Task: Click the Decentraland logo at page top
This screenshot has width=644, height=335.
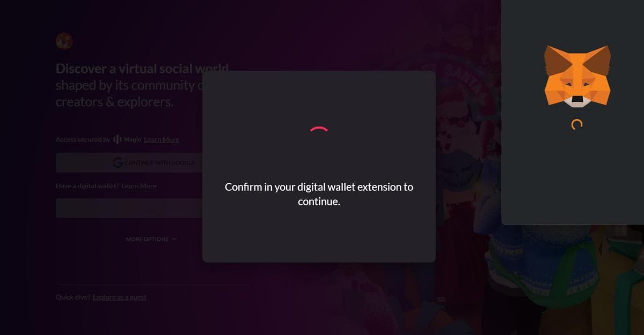Action: pyautogui.click(x=64, y=41)
